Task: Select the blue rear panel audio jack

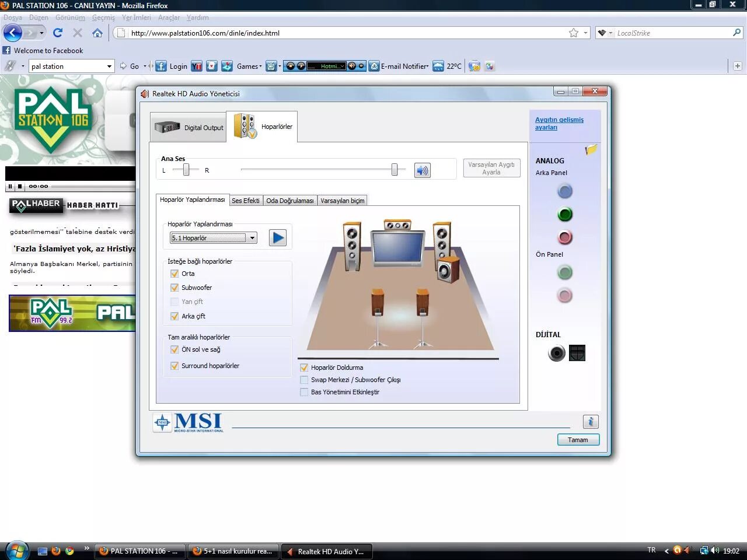Action: tap(565, 191)
